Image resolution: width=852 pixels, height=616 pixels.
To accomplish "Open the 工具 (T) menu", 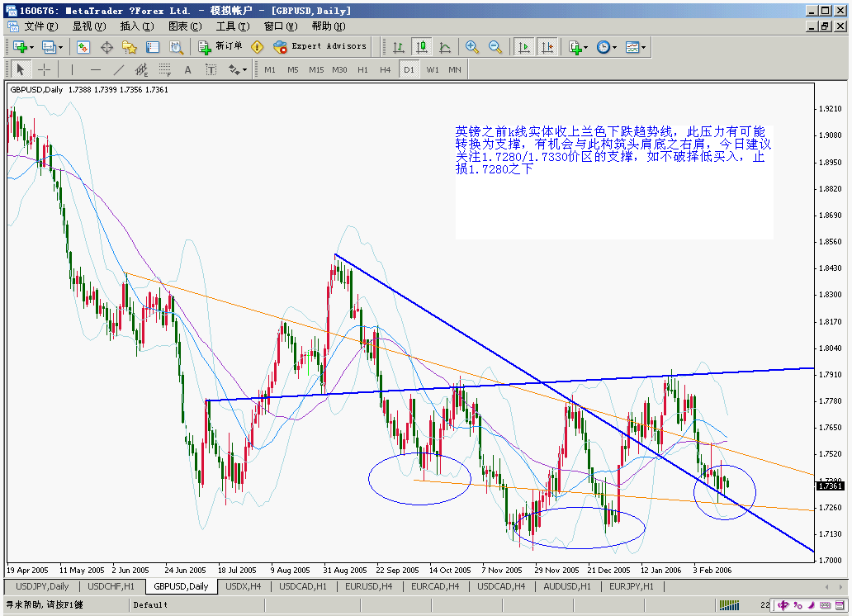I will [x=233, y=26].
